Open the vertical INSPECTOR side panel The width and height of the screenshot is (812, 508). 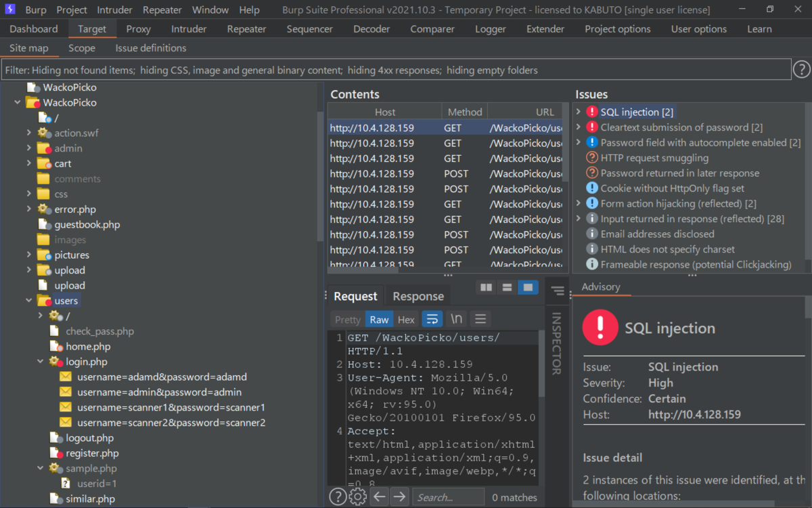pyautogui.click(x=556, y=343)
